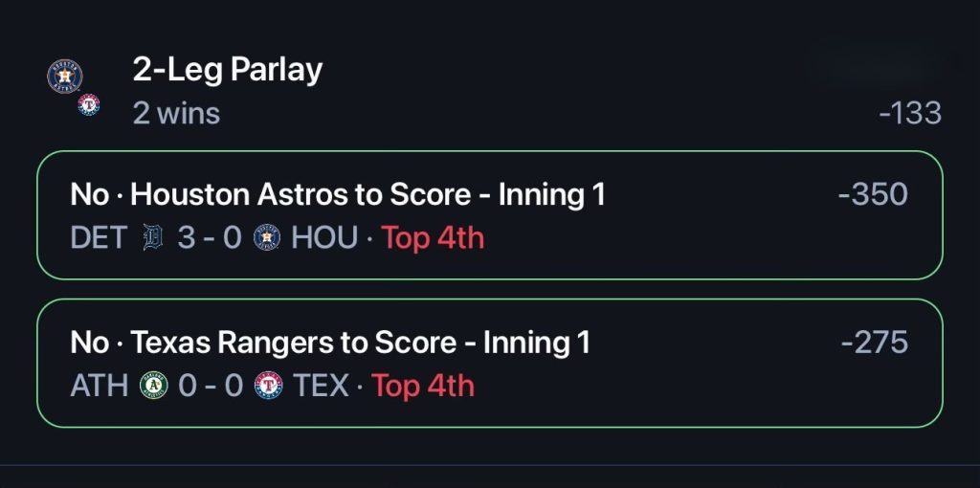Click the Rangers logo next to TEX

click(269, 386)
